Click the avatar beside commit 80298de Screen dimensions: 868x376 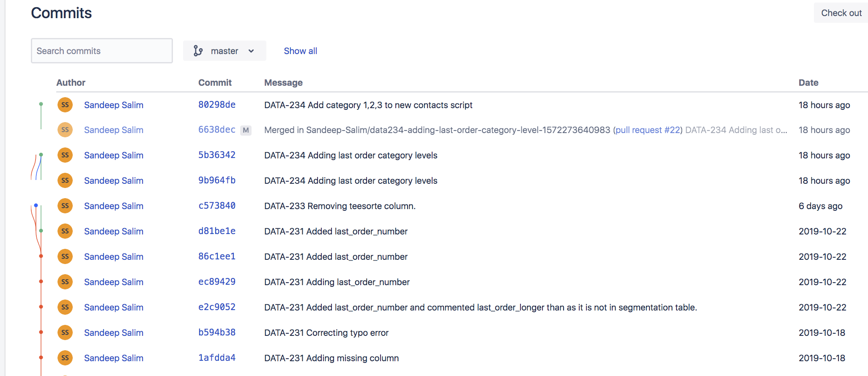tap(65, 105)
